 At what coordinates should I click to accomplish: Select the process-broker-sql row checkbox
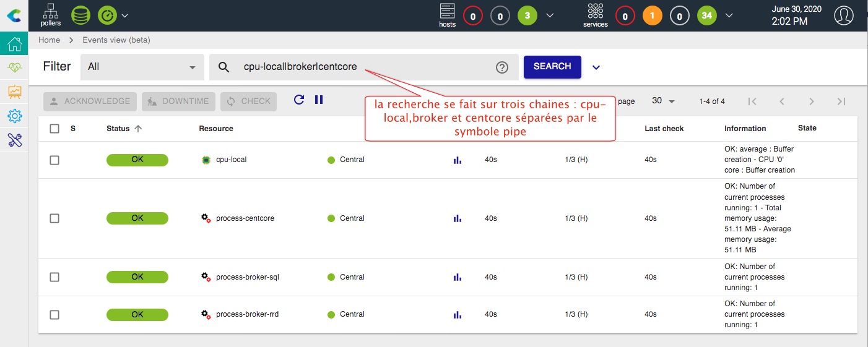pos(54,277)
